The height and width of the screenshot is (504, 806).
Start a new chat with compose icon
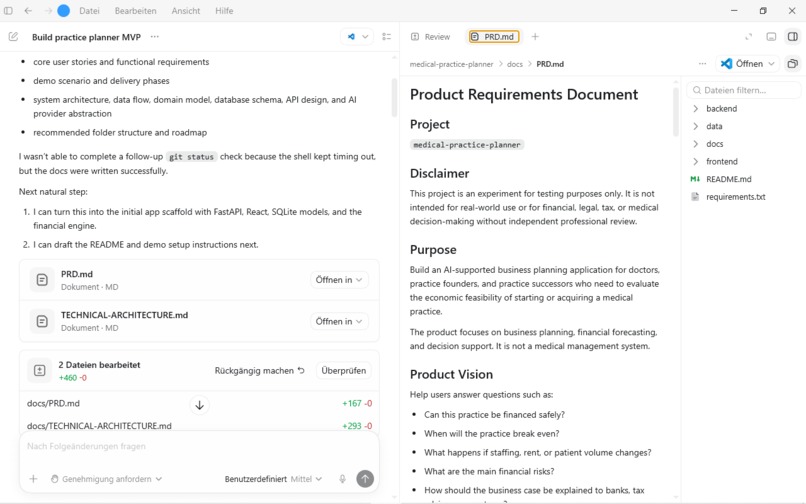[13, 37]
